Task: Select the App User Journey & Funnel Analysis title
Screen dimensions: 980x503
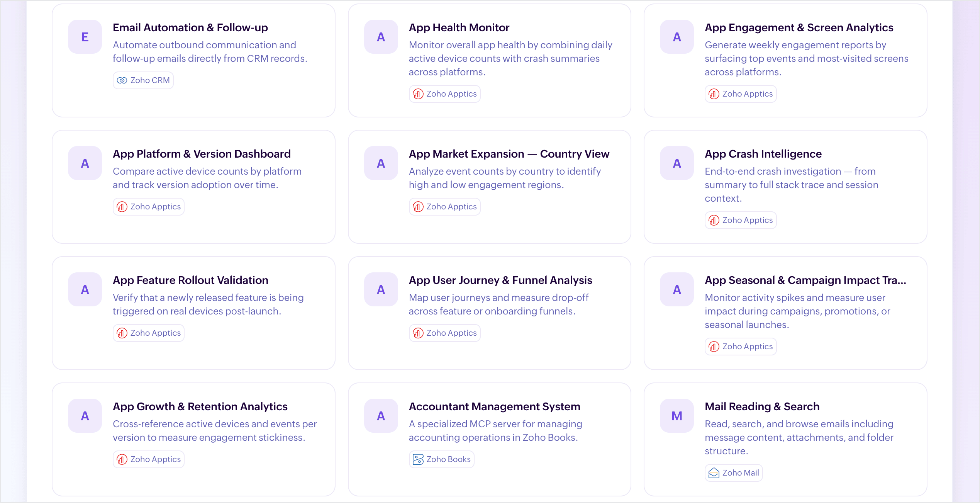Action: pyautogui.click(x=500, y=280)
